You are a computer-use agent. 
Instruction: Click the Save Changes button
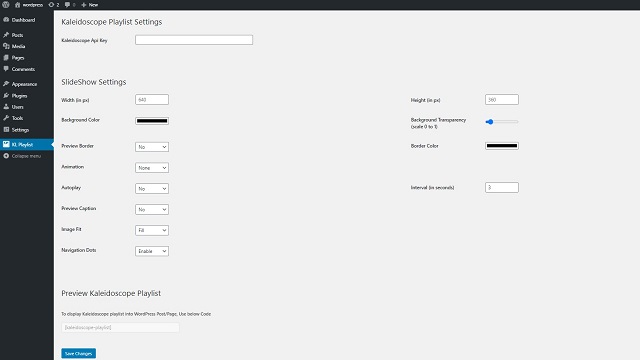click(x=78, y=353)
